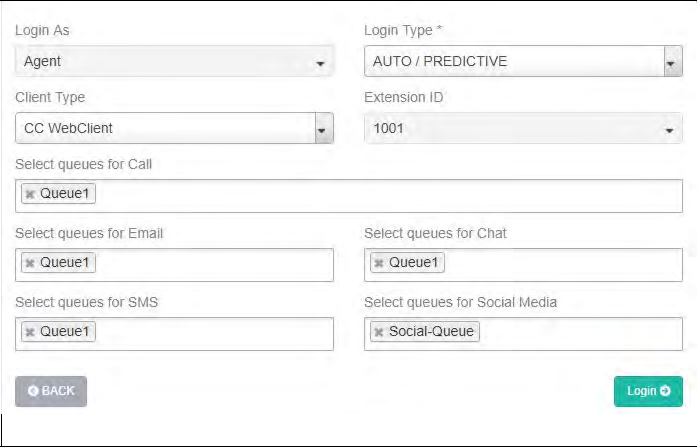This screenshot has height=448, width=697.
Task: Click empty area of Chat queues field
Action: [x=560, y=264]
